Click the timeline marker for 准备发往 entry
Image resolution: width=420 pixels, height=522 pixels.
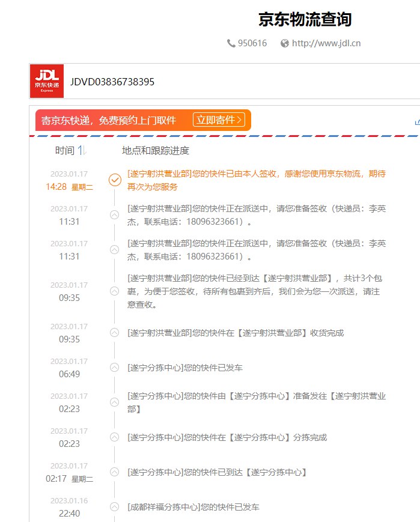pos(115,402)
